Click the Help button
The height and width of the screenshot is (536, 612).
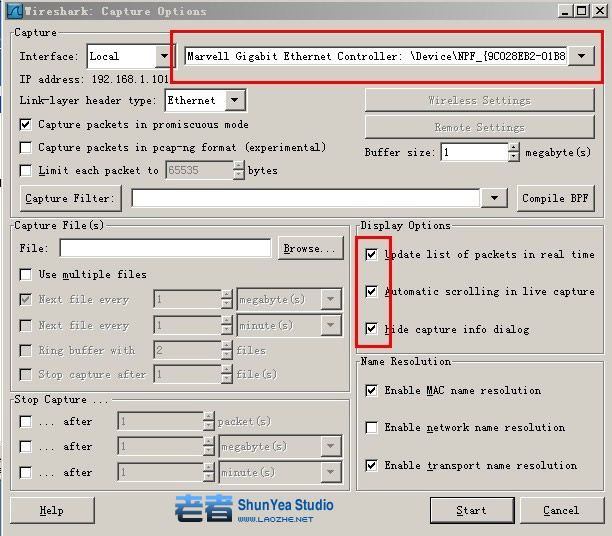(x=52, y=510)
